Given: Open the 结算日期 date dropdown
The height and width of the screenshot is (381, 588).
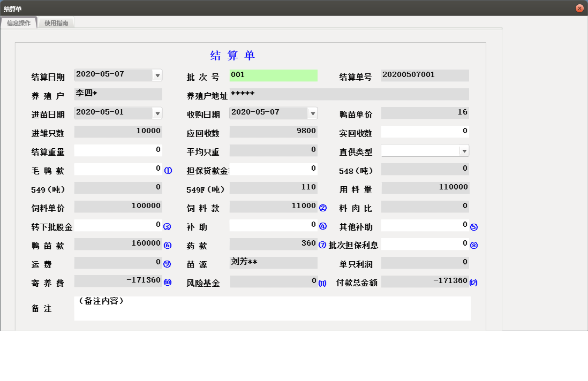Looking at the screenshot, I should [x=157, y=76].
